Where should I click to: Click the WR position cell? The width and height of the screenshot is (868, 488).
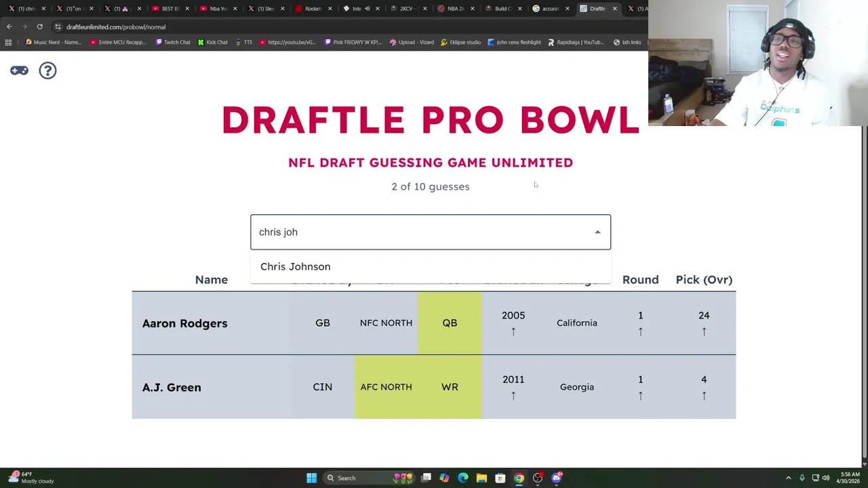[x=450, y=387]
